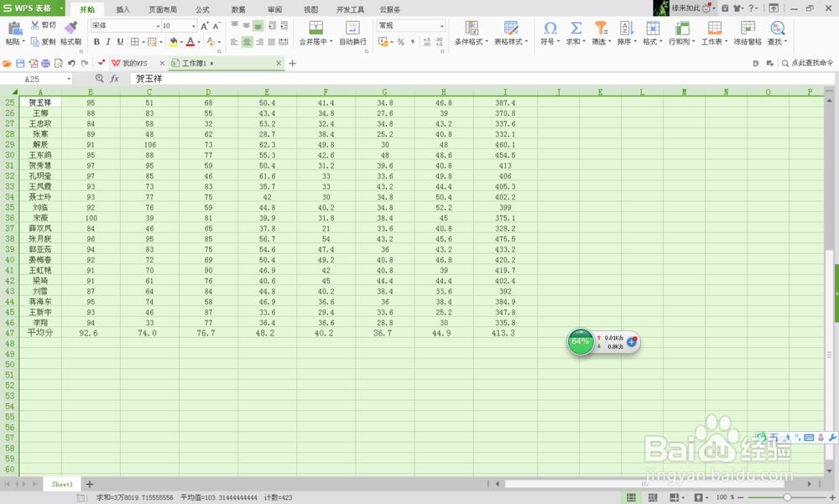This screenshot has width=839, height=504.
Task: Switch to the 视图 View tab
Action: (x=311, y=9)
